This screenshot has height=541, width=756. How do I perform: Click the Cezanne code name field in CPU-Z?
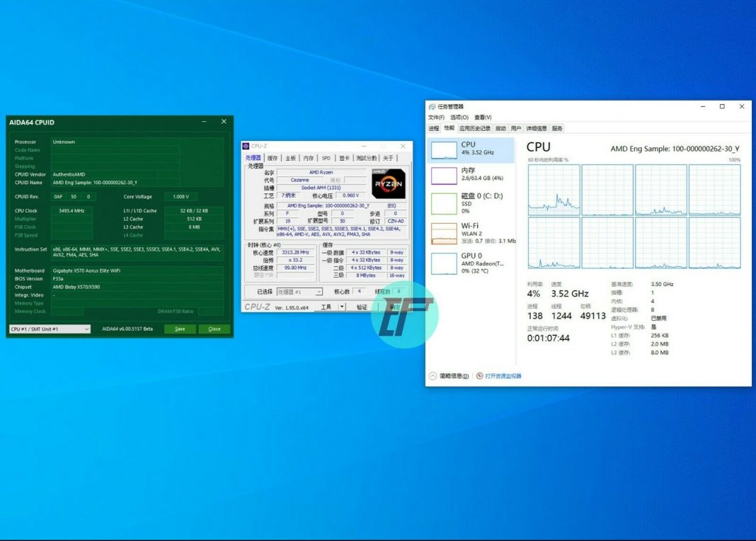[300, 180]
